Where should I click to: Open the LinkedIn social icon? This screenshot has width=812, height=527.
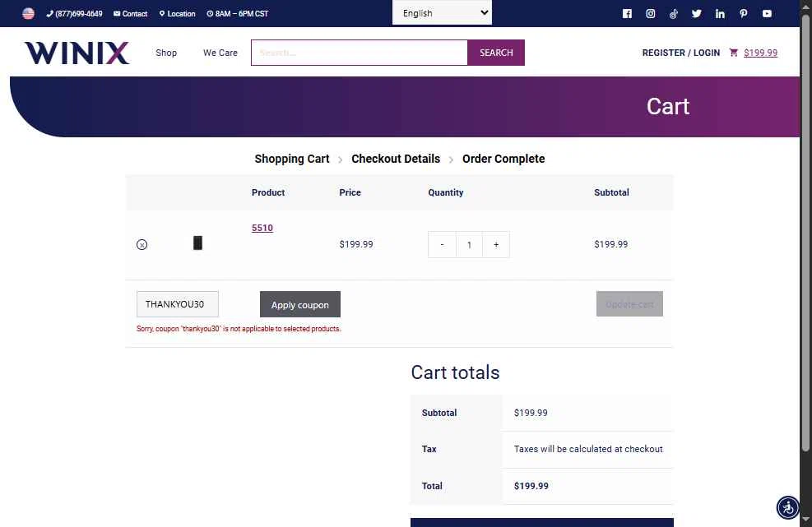click(x=720, y=13)
